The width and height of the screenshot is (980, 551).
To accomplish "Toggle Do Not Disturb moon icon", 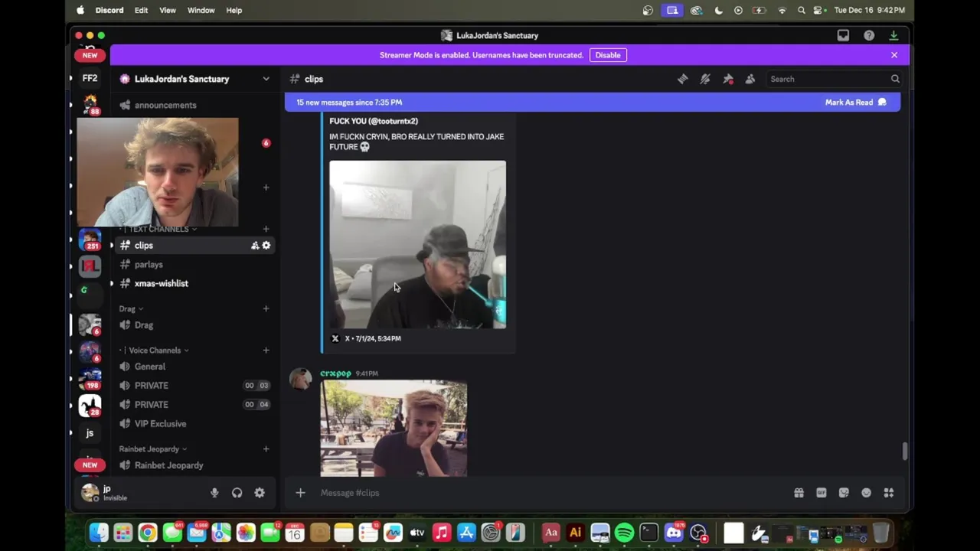I will [718, 10].
